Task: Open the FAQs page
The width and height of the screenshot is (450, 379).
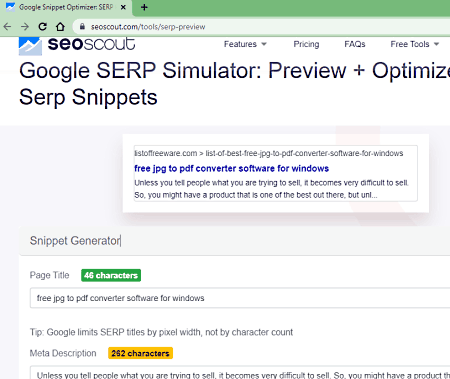Action: 355,44
